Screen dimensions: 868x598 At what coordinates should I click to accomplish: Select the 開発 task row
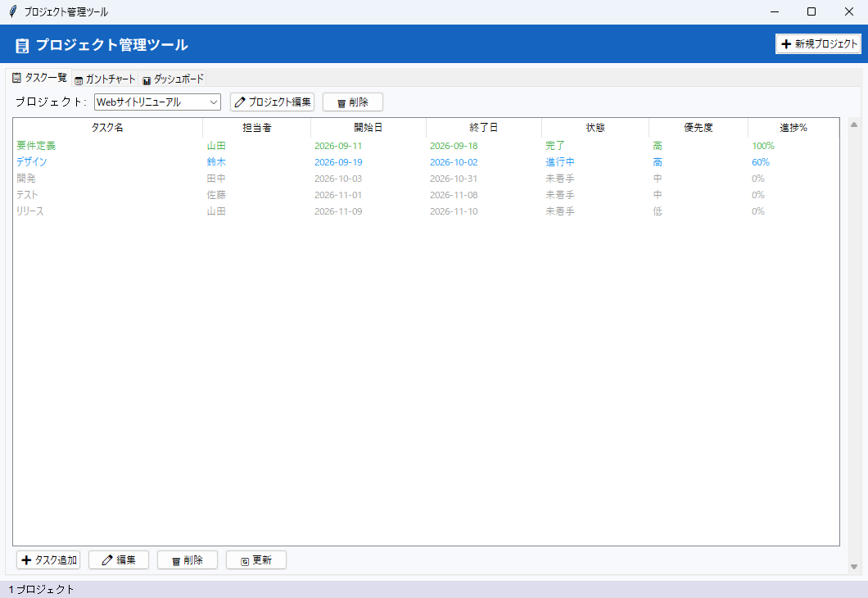click(x=427, y=179)
